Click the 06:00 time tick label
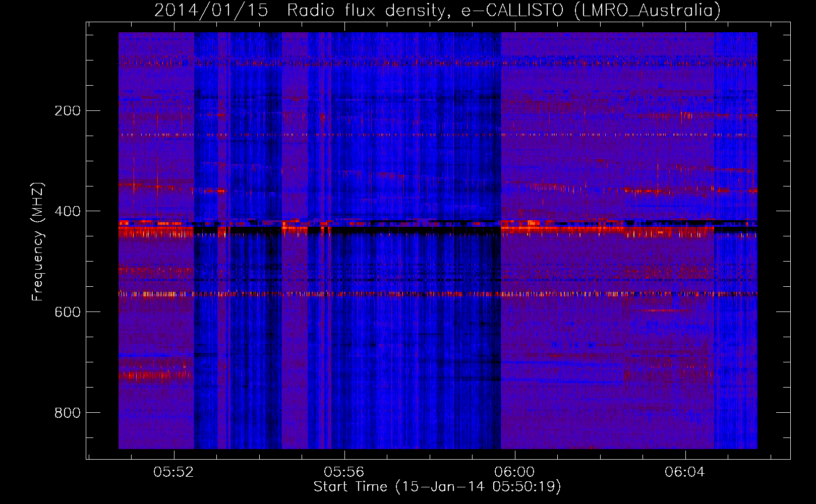The width and height of the screenshot is (816, 504). 515,472
